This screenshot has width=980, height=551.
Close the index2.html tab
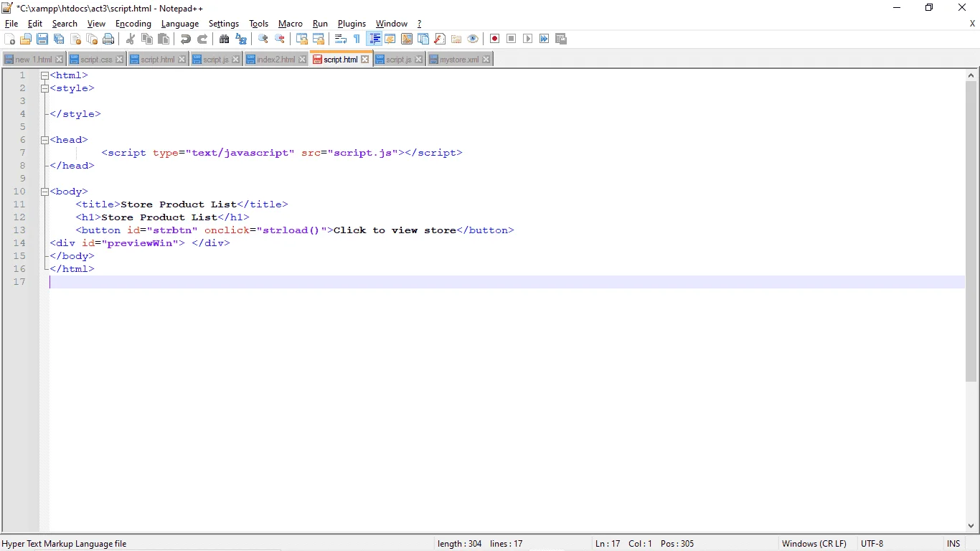coord(302,60)
